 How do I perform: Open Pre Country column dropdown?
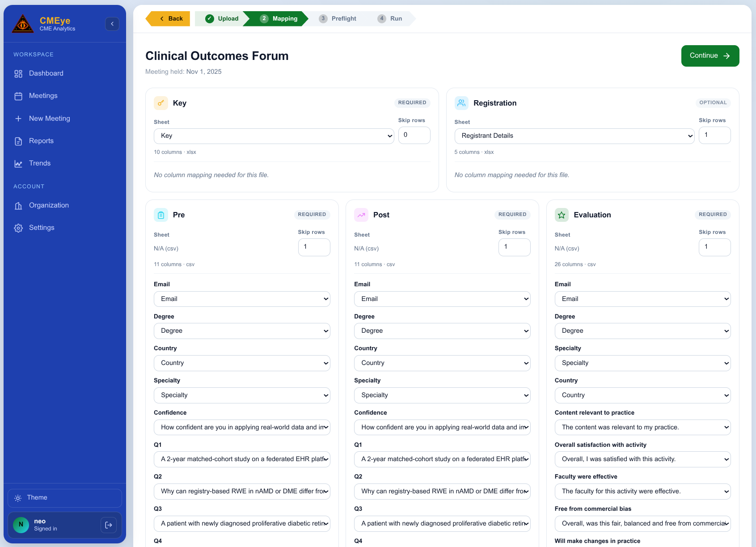pos(242,363)
